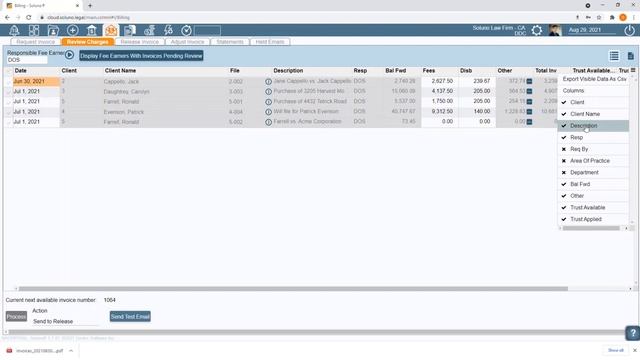The image size is (640, 360).
Task: Click the play arrow next to Responsible Fee Earner
Action: tap(69, 55)
